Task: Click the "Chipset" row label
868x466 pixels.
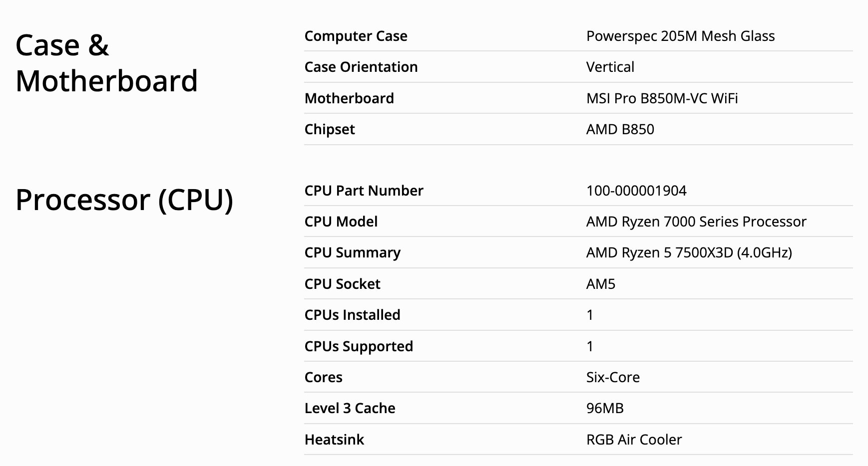Action: (x=329, y=129)
